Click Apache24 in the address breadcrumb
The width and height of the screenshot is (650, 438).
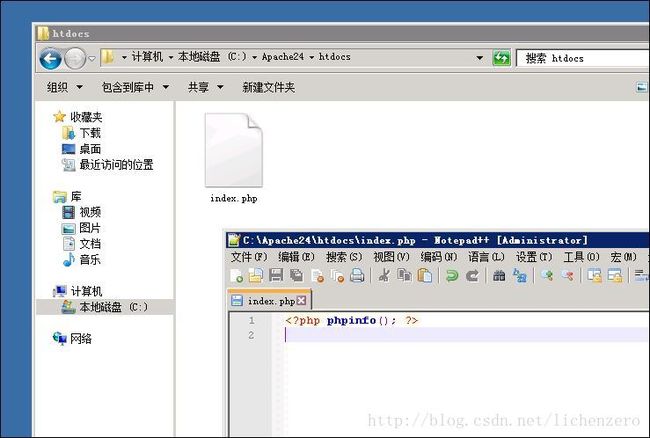coord(283,57)
